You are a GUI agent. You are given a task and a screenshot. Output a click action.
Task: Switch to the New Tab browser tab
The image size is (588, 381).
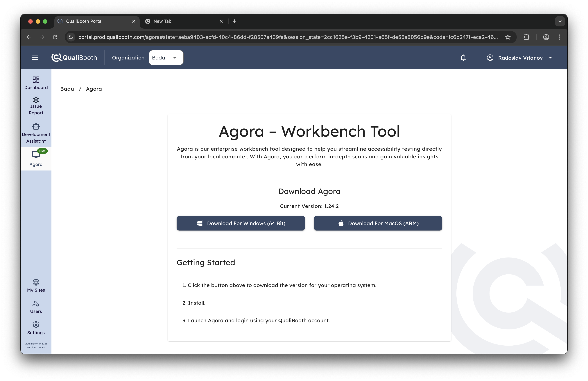click(183, 21)
